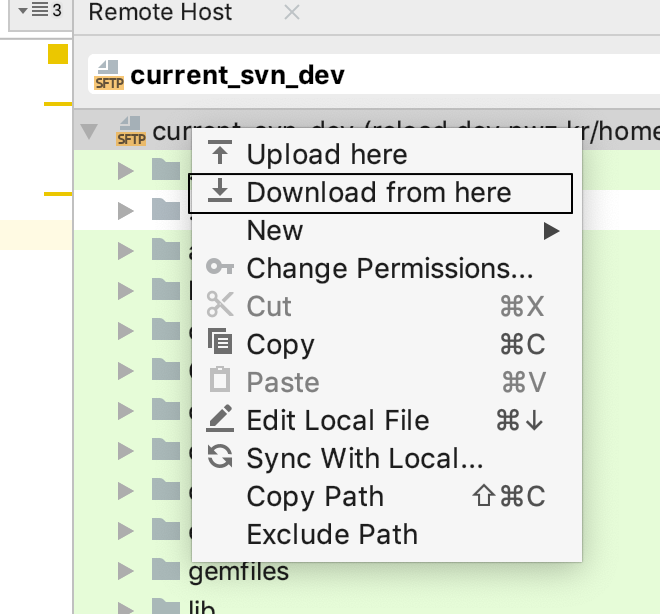Expand the first folder under root
Image resolution: width=660 pixels, height=614 pixels.
125,171
